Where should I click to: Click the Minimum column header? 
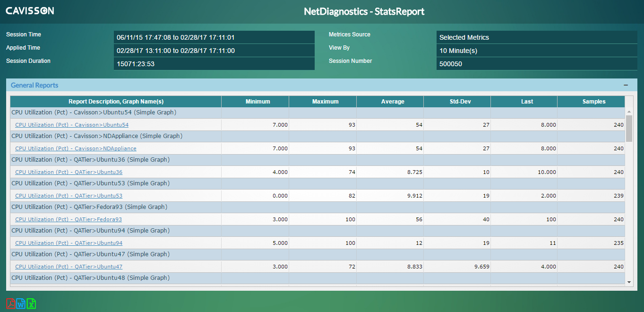(255, 102)
